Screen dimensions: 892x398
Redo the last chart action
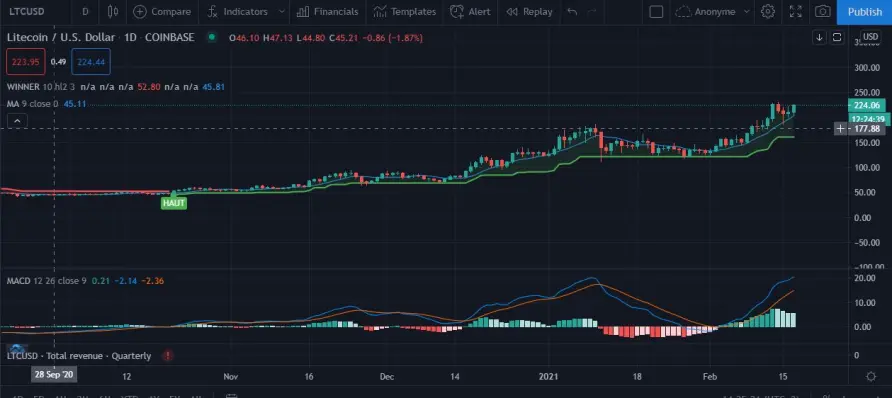(x=592, y=11)
